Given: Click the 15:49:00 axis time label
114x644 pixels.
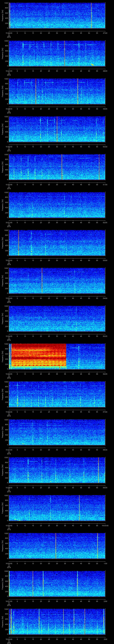Looking at the screenshot, I should [x=9, y=147].
